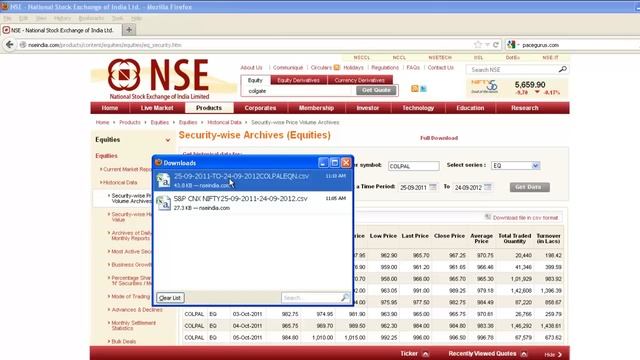Screen dimensions: 640x360
Task: Click csv download icon above table
Action: click(x=488, y=217)
